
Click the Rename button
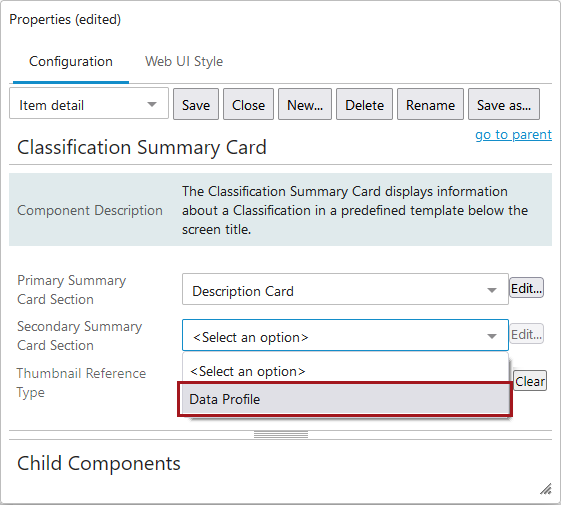[430, 104]
